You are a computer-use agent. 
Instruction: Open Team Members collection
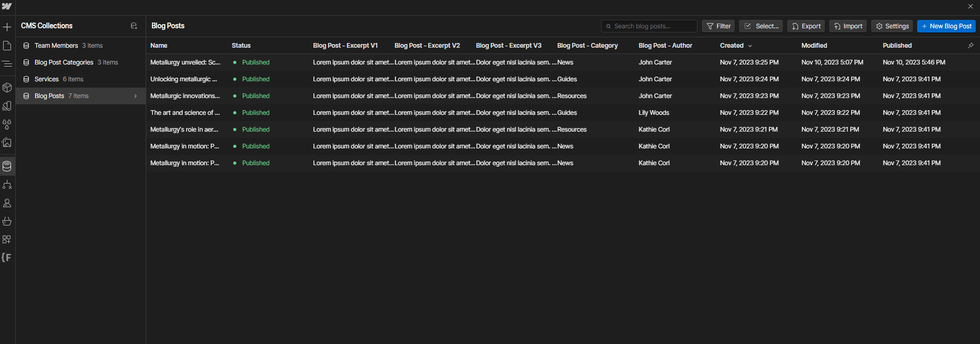[81, 46]
